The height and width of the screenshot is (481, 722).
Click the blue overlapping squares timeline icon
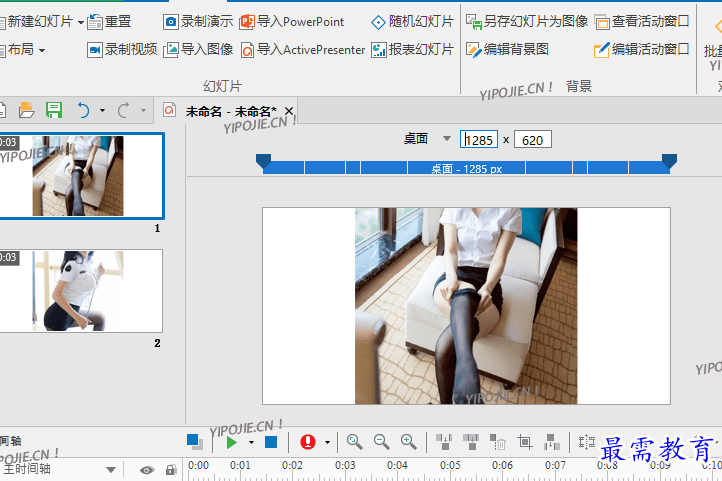click(195, 442)
